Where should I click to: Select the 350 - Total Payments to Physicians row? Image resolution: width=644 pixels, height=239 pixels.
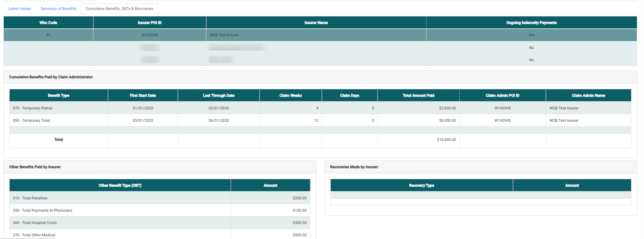[x=42, y=210]
